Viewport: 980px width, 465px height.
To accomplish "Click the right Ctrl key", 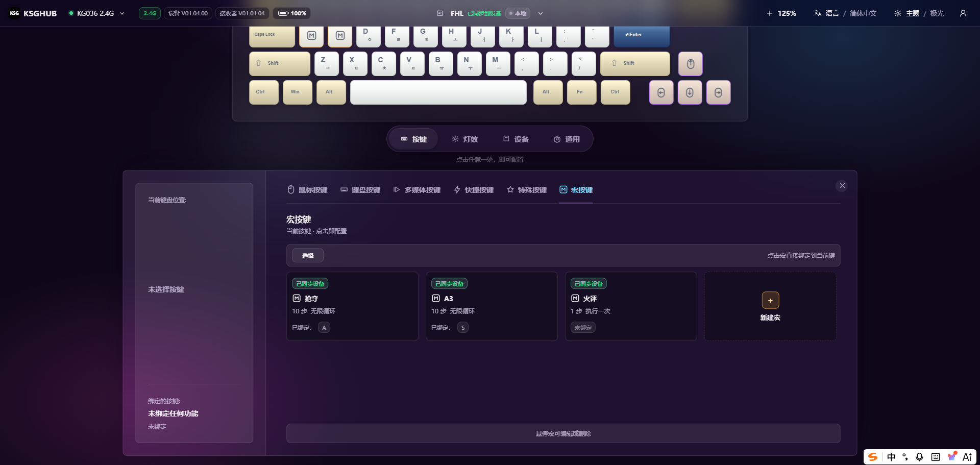I will tap(616, 92).
